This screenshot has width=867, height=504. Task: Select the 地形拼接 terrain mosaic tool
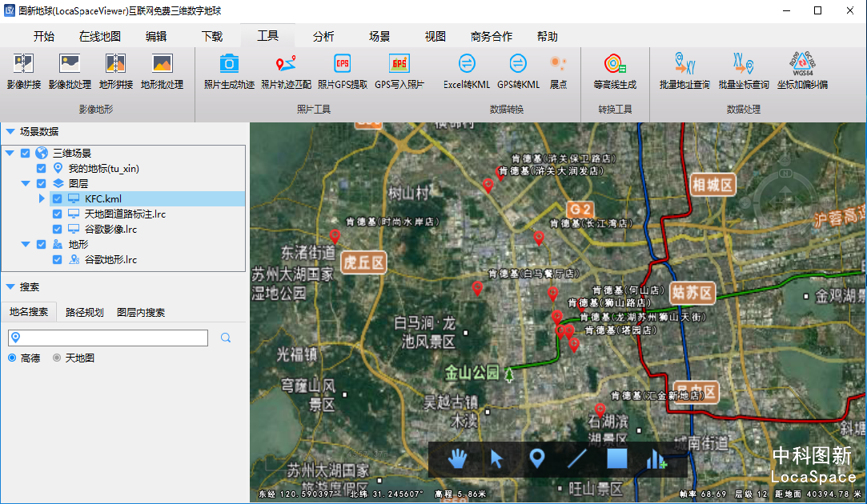[x=115, y=72]
